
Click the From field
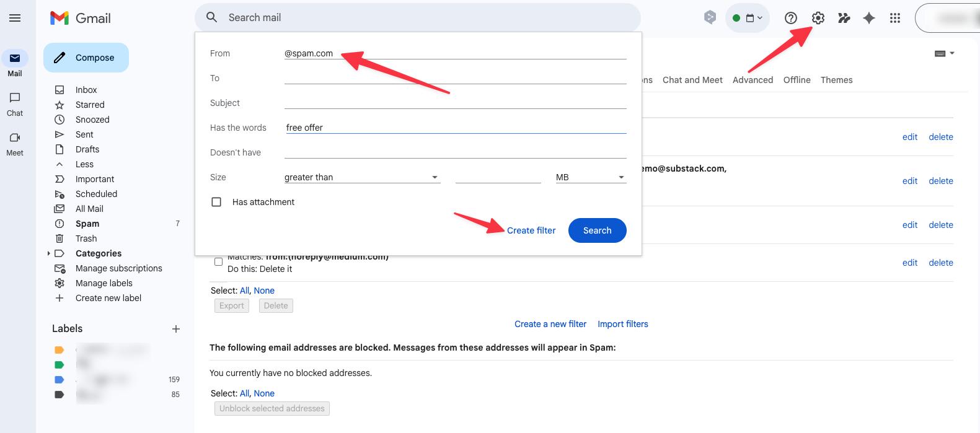click(455, 53)
